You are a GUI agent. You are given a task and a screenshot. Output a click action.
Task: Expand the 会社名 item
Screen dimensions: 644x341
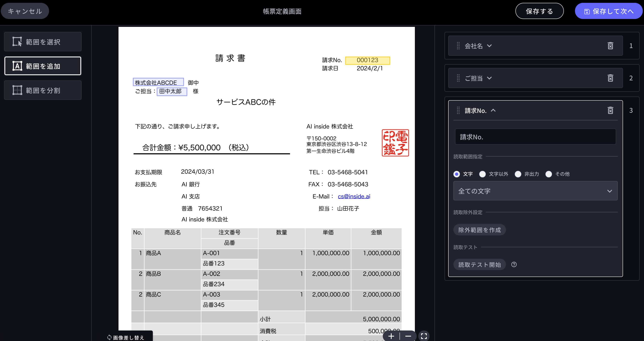(x=489, y=46)
